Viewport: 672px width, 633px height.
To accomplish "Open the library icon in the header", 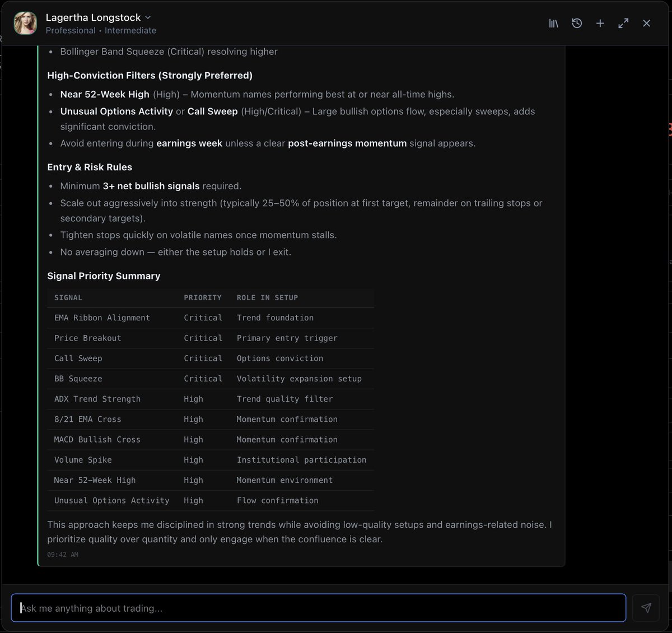I will 553,24.
